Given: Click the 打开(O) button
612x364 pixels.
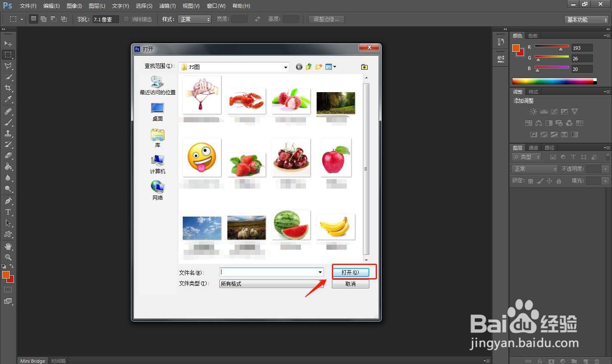Looking at the screenshot, I should 351,272.
